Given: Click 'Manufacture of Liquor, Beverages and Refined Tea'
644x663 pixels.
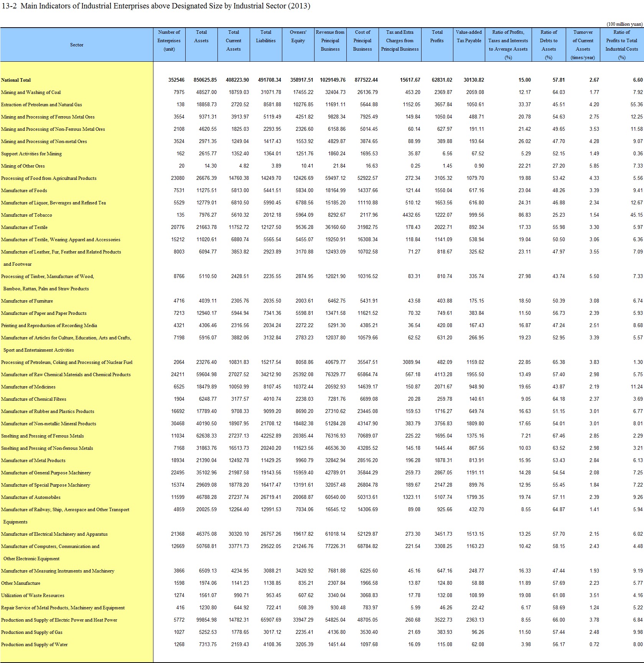Looking at the screenshot, I should pos(53,203).
